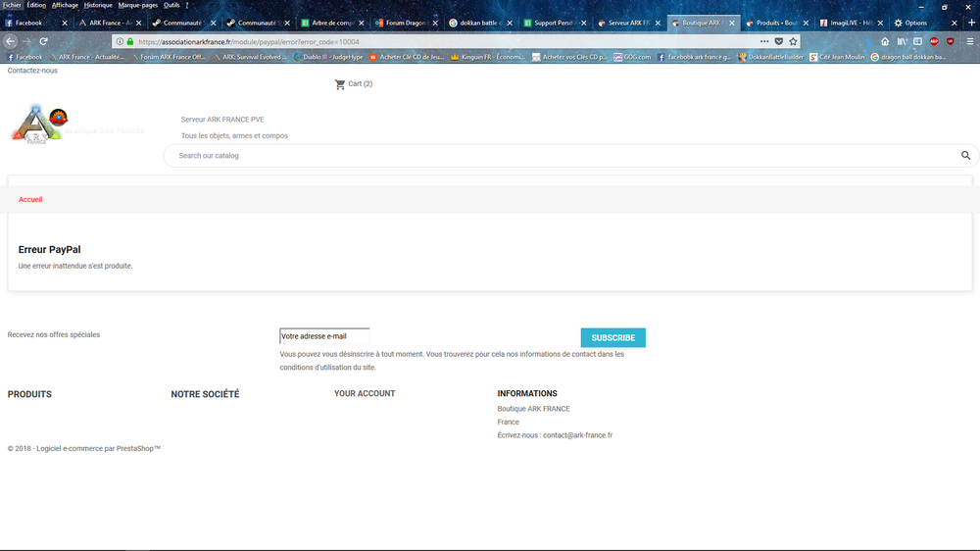Image resolution: width=980 pixels, height=551 pixels.
Task: Open the page actions three-dots menu
Action: 764,41
